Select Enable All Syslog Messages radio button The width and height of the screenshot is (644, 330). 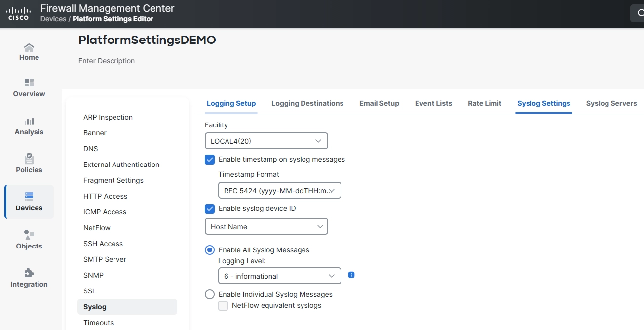pyautogui.click(x=210, y=250)
